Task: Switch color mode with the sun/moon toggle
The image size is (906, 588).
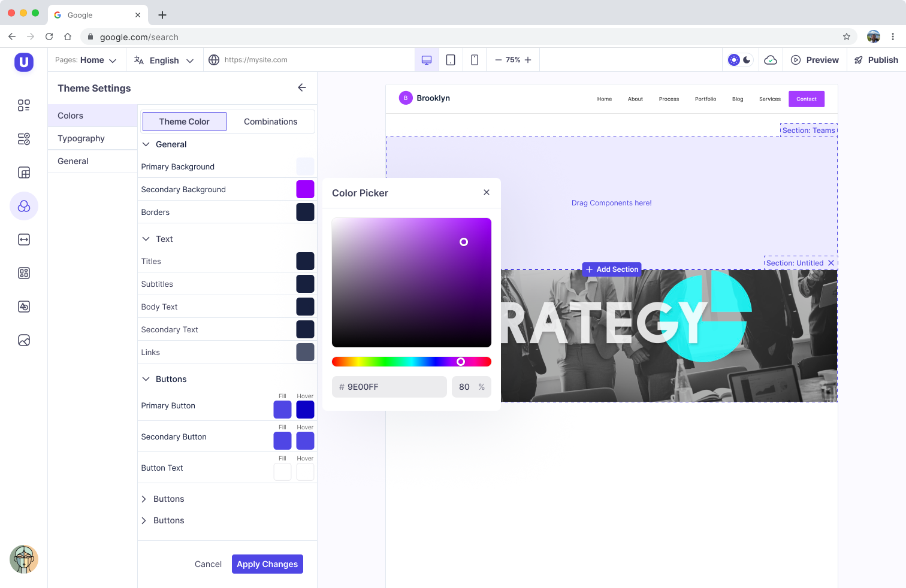Action: click(740, 59)
